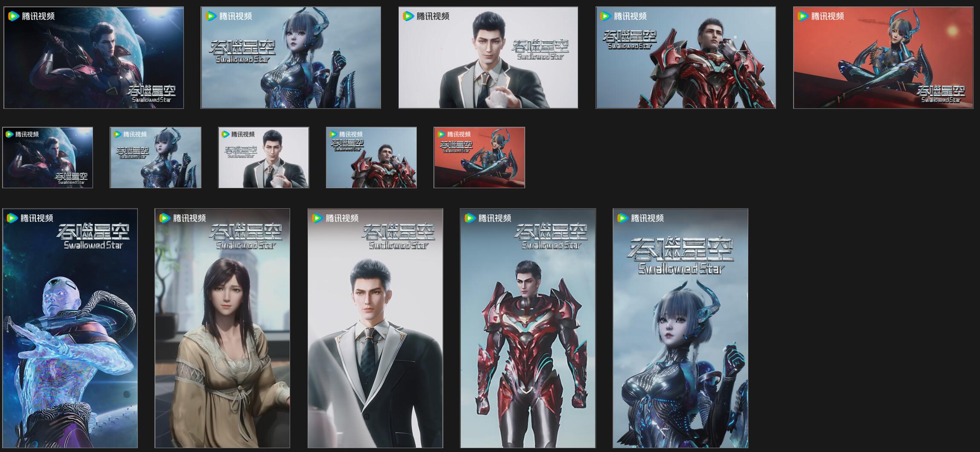Screen dimensions: 980x452
Task: Open small thumbnail of blue-haired horned girl
Action: pos(156,157)
